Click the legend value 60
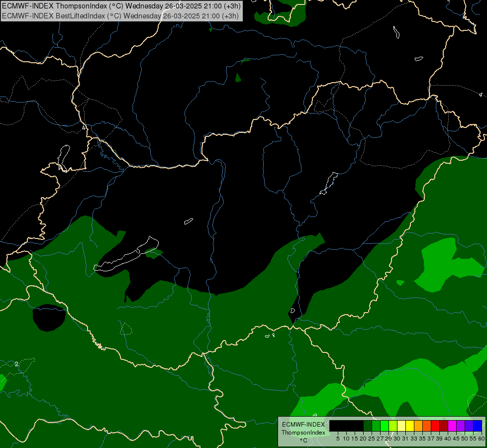This screenshot has width=487, height=448. [482, 439]
